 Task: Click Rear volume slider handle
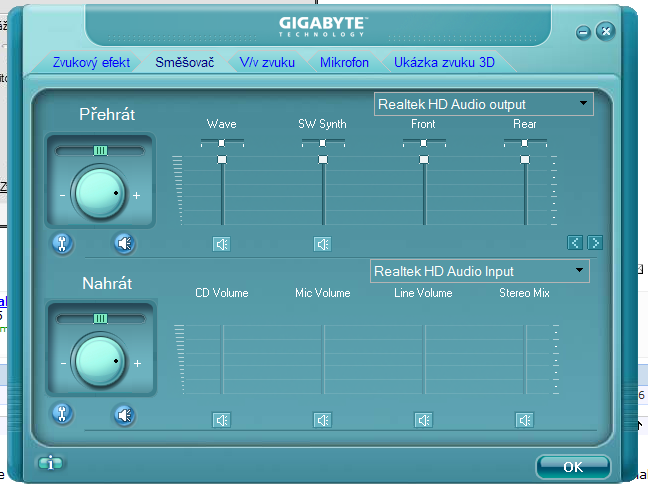(524, 160)
